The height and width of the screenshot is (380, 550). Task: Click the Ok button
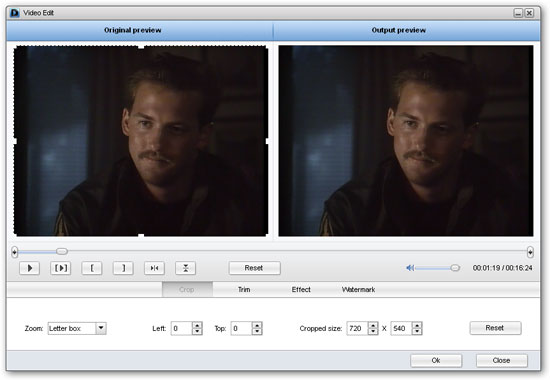tap(436, 360)
